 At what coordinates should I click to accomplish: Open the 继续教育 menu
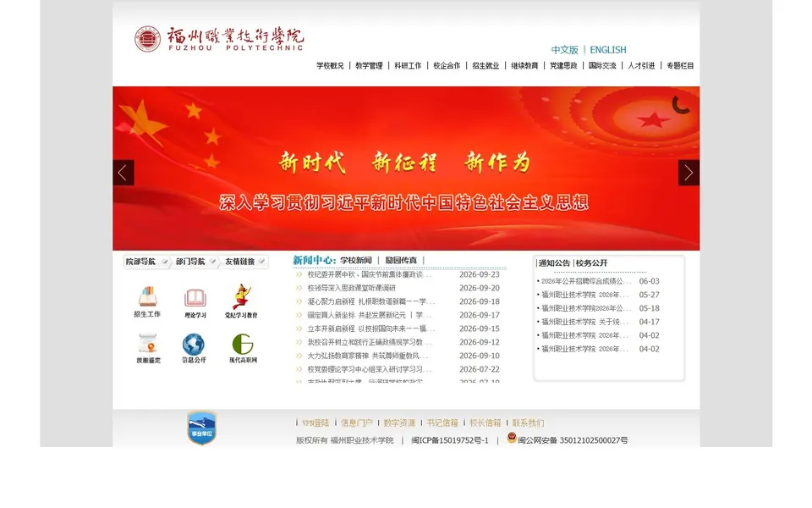tap(524, 65)
